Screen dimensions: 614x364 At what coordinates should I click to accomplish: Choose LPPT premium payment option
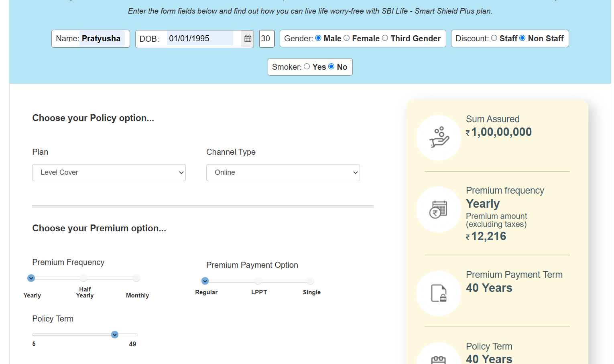pos(258,281)
